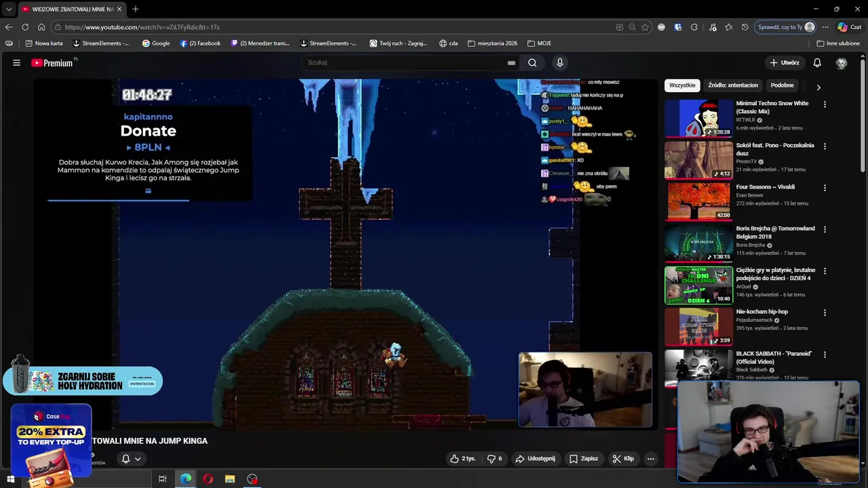Open the YouTube guide hamburger menu
Screen dimensions: 868x488
pos(16,62)
